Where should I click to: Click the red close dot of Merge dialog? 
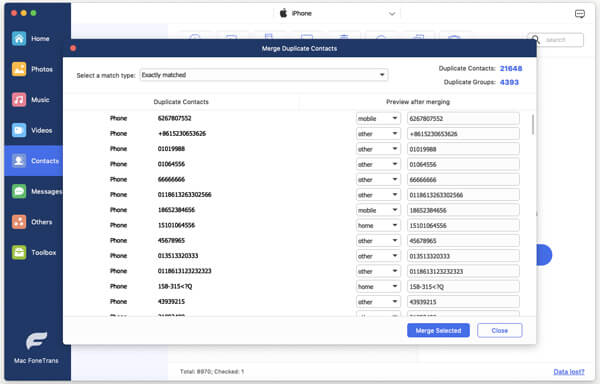pyautogui.click(x=73, y=48)
